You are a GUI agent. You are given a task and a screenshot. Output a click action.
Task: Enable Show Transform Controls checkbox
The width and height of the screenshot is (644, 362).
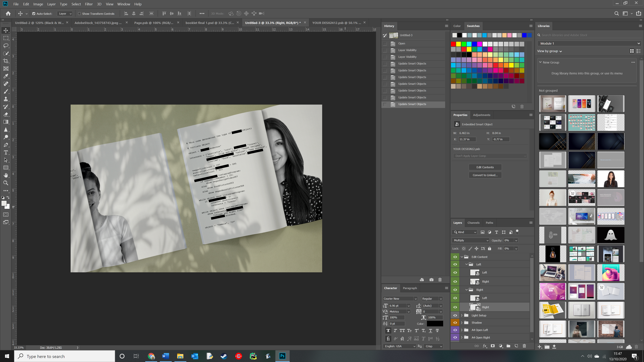click(x=79, y=14)
